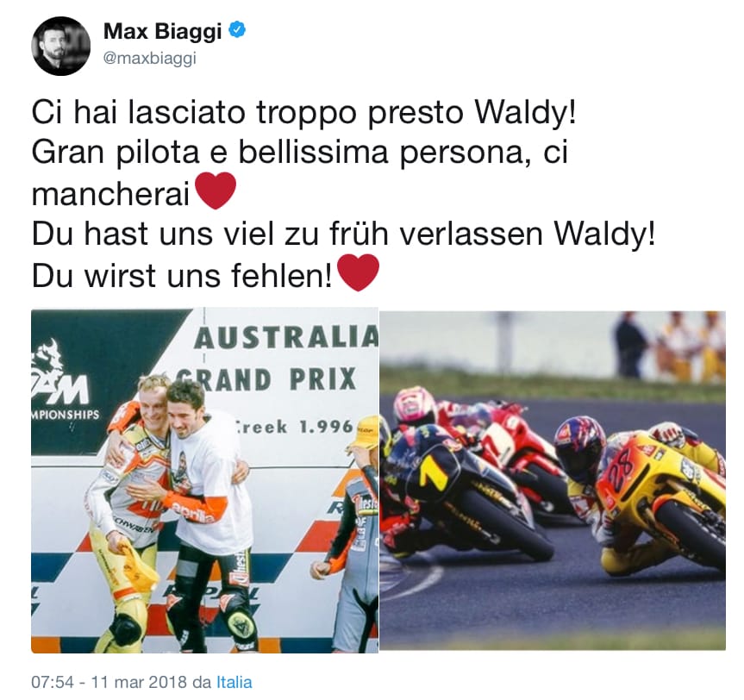Viewport: 744px width, 700px height.
Task: Select 'Du wirst uns fehlen!' text
Action: [182, 276]
